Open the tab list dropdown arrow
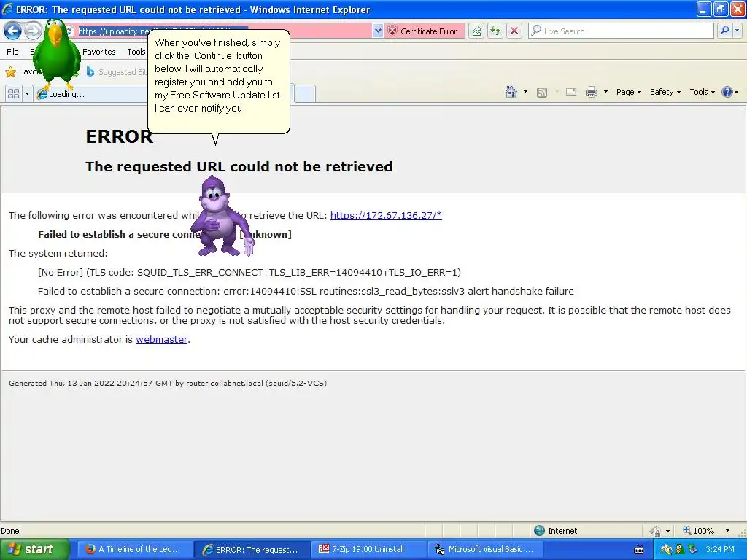747x560 pixels. pos(27,94)
